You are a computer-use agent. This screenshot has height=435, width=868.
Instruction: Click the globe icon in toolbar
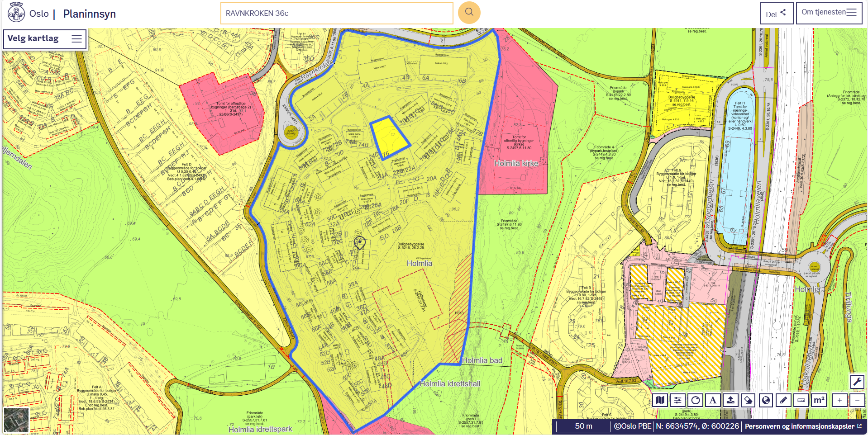coord(766,400)
